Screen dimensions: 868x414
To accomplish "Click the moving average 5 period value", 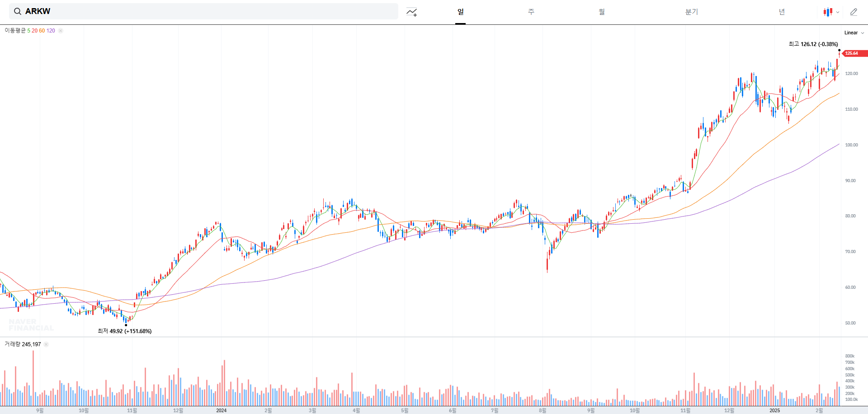I will point(28,31).
